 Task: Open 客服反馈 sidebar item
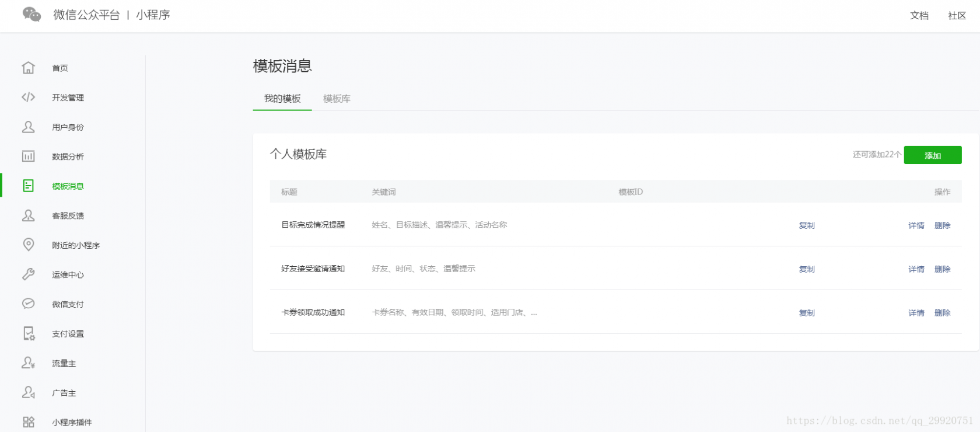[68, 216]
